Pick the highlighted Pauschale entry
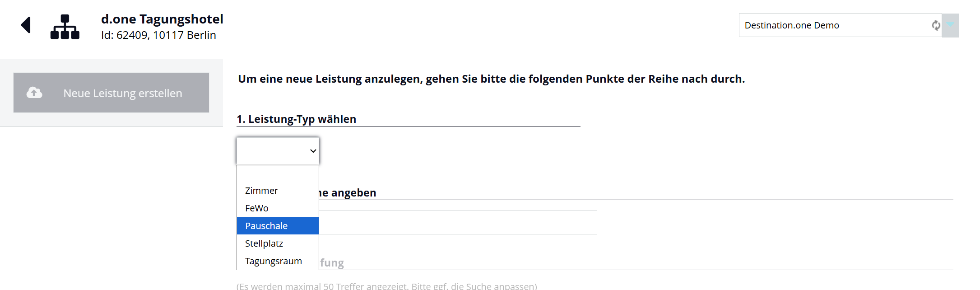 278,226
